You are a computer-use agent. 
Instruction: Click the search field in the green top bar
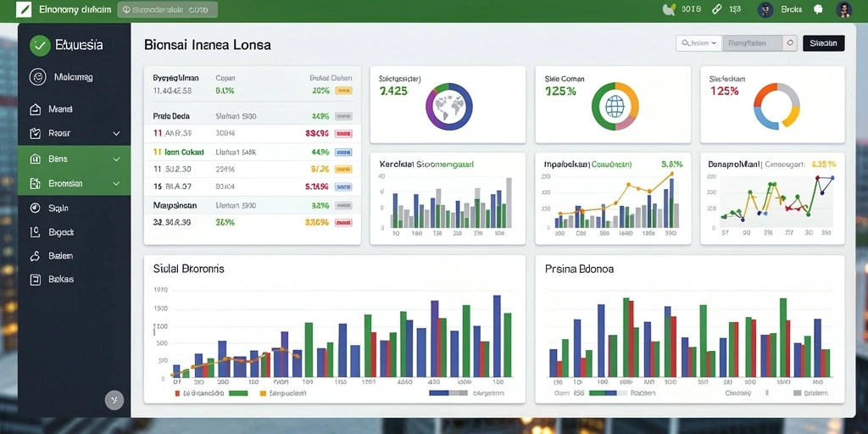pos(168,9)
